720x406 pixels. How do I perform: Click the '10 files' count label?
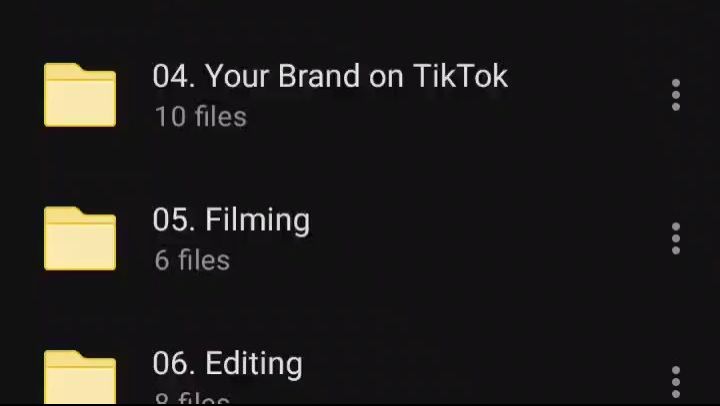point(201,117)
